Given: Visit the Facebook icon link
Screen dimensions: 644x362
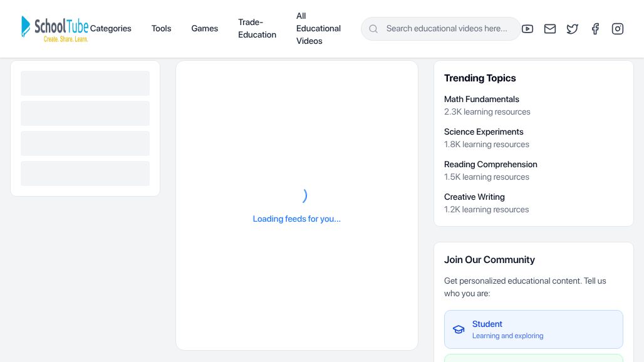Looking at the screenshot, I should pyautogui.click(x=595, y=29).
